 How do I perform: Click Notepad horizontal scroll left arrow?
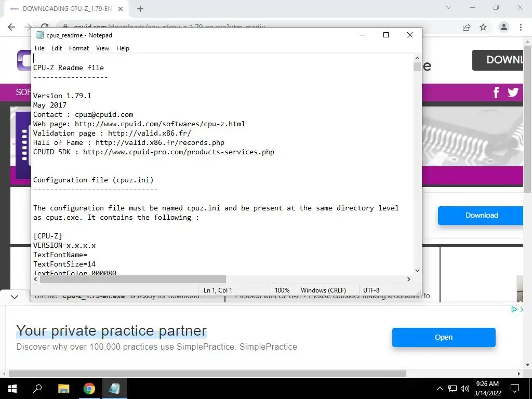[x=36, y=279]
